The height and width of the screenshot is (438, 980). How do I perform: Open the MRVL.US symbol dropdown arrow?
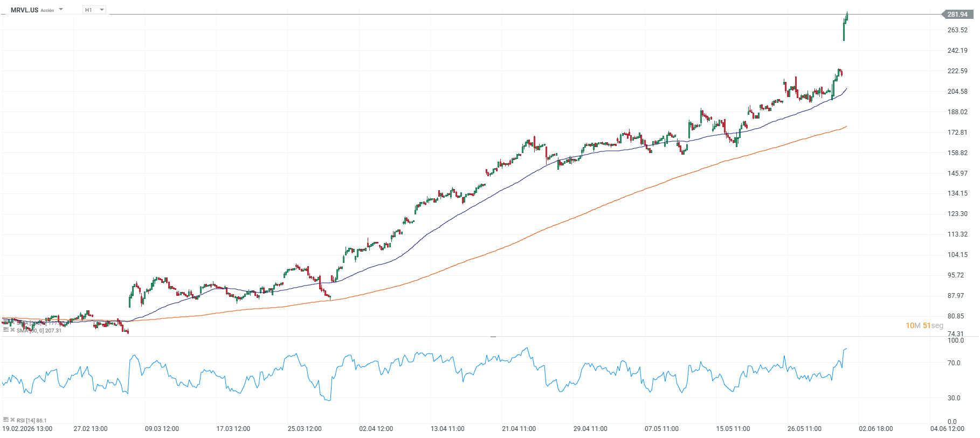pyautogui.click(x=61, y=9)
